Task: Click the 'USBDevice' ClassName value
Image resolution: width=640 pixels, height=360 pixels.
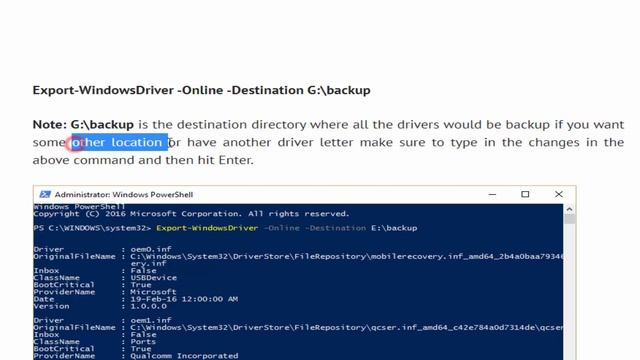Action: [x=153, y=278]
